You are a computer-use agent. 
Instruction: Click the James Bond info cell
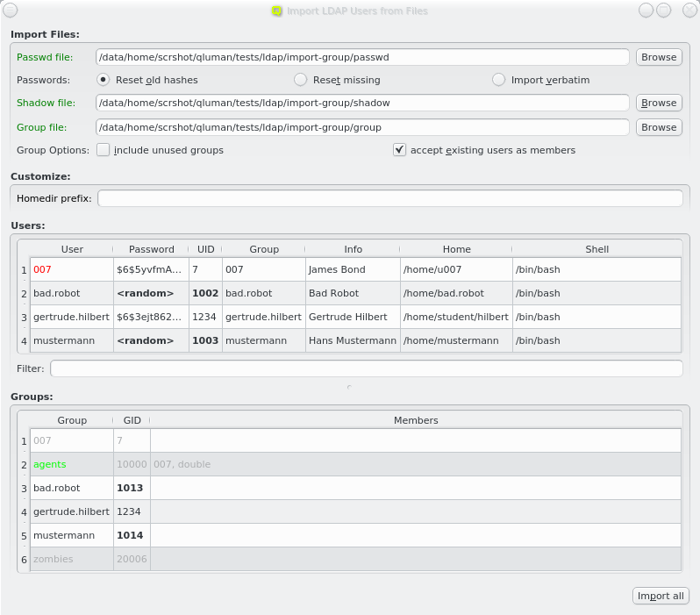tap(353, 269)
